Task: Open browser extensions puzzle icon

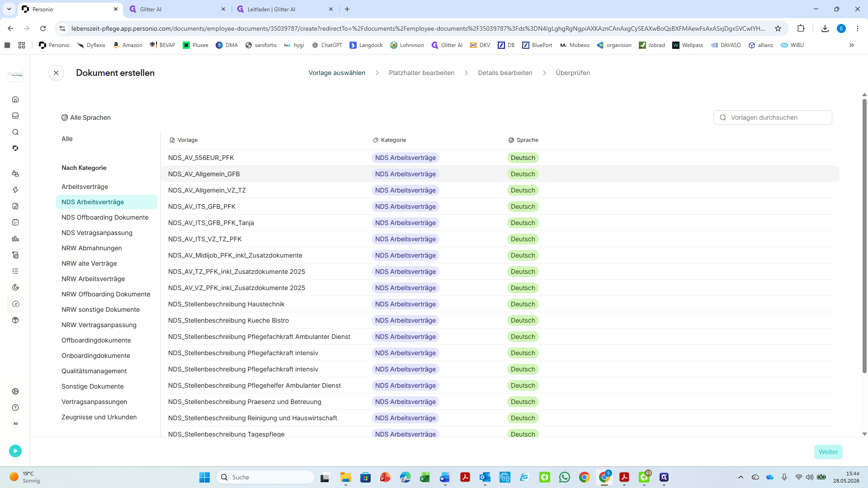Action: 801,28
